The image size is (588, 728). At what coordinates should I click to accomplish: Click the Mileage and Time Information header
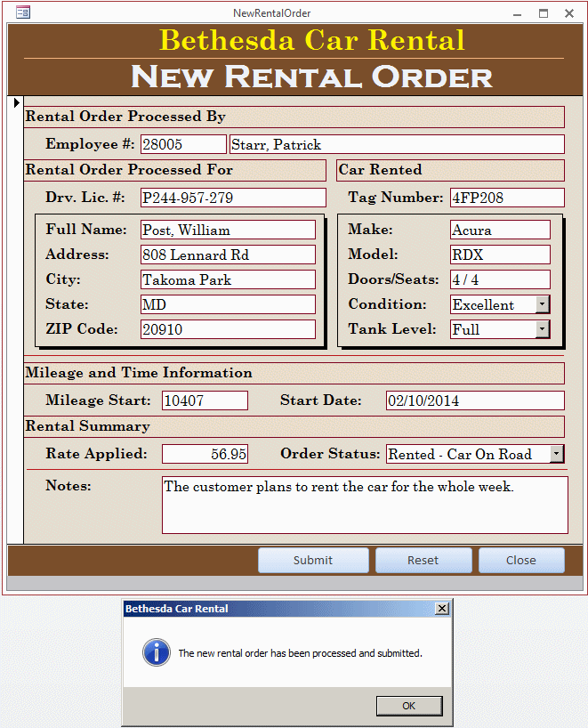point(294,373)
